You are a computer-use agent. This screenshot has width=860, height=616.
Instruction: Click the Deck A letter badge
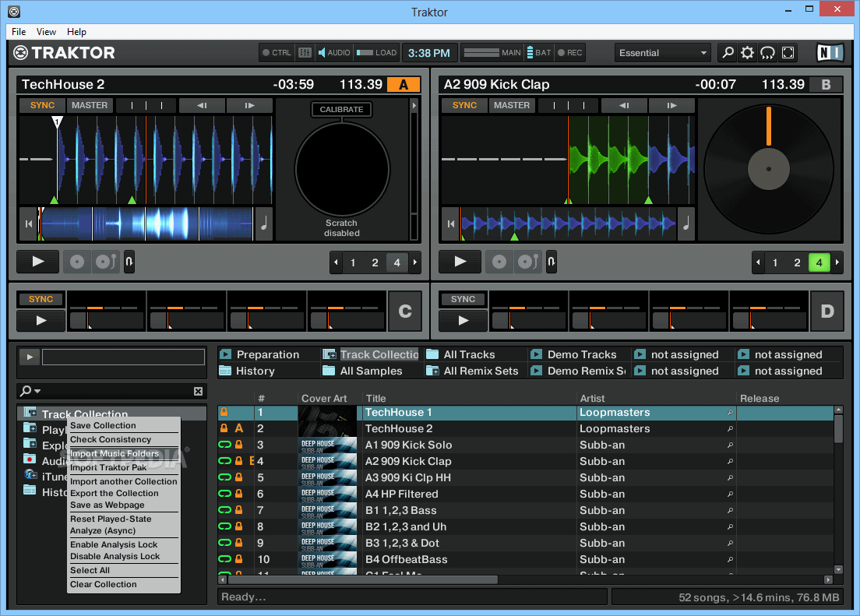coord(404,84)
